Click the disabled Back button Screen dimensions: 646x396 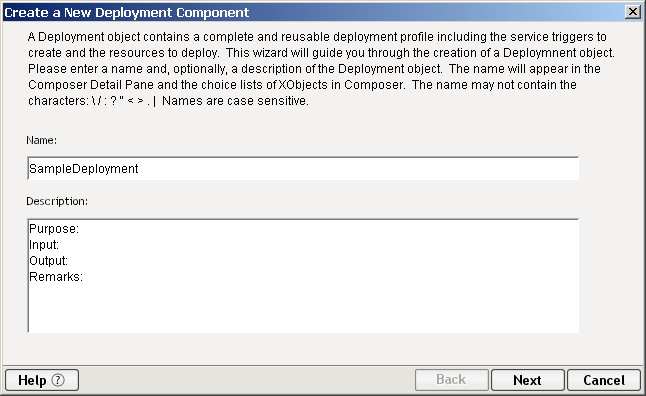452,380
